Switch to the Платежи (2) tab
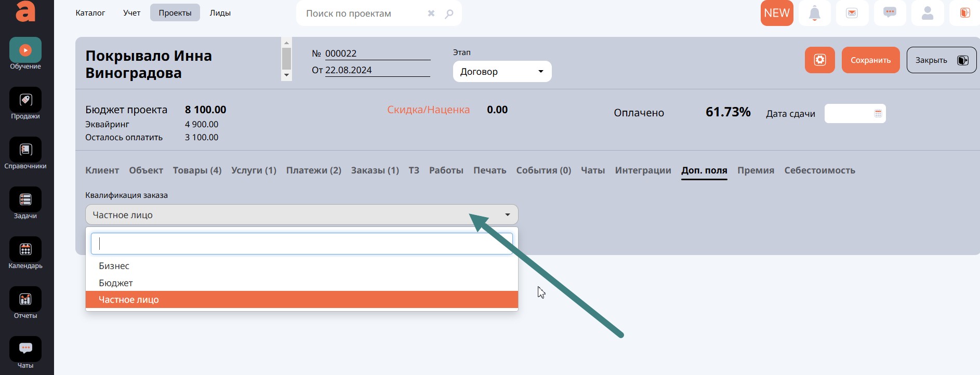This screenshot has height=375, width=980. [x=313, y=170]
